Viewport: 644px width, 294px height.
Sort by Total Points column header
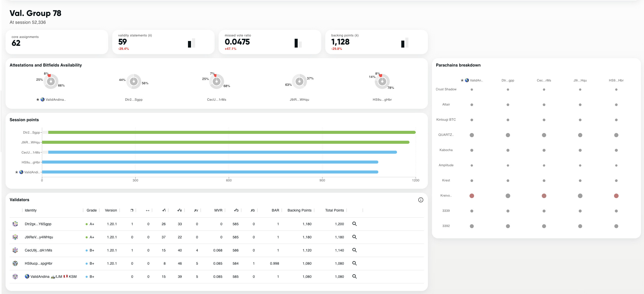(334, 210)
